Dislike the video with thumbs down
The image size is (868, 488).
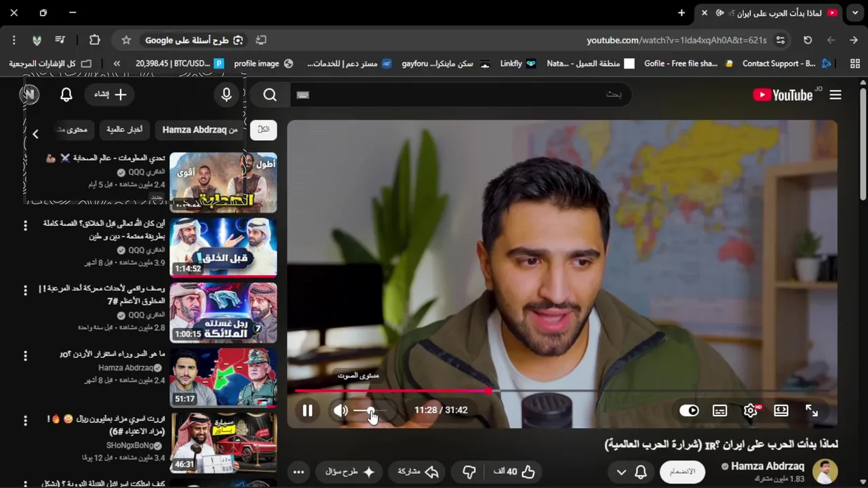[469, 472]
